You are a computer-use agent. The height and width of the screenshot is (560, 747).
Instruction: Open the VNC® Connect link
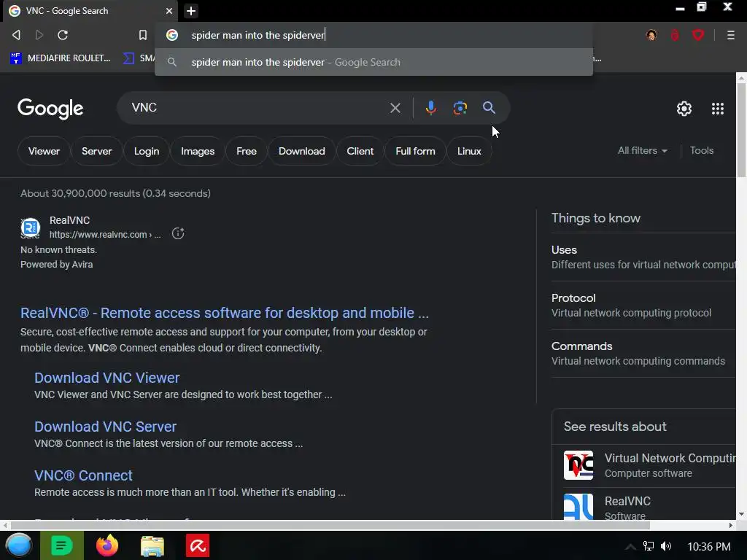83,475
